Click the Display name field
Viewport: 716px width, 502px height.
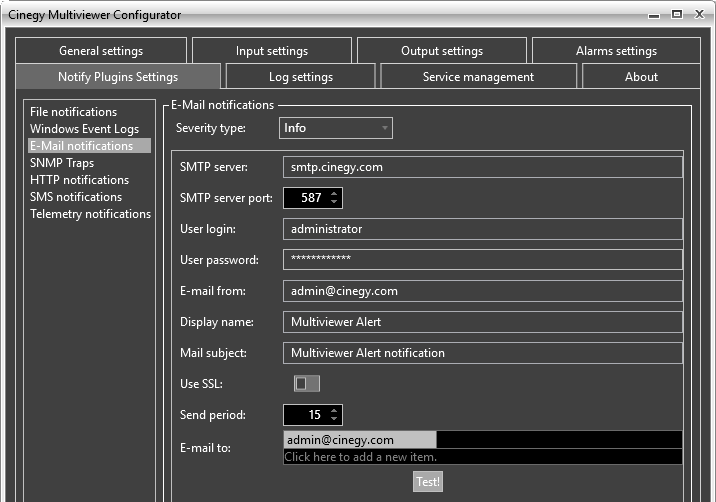coord(483,322)
